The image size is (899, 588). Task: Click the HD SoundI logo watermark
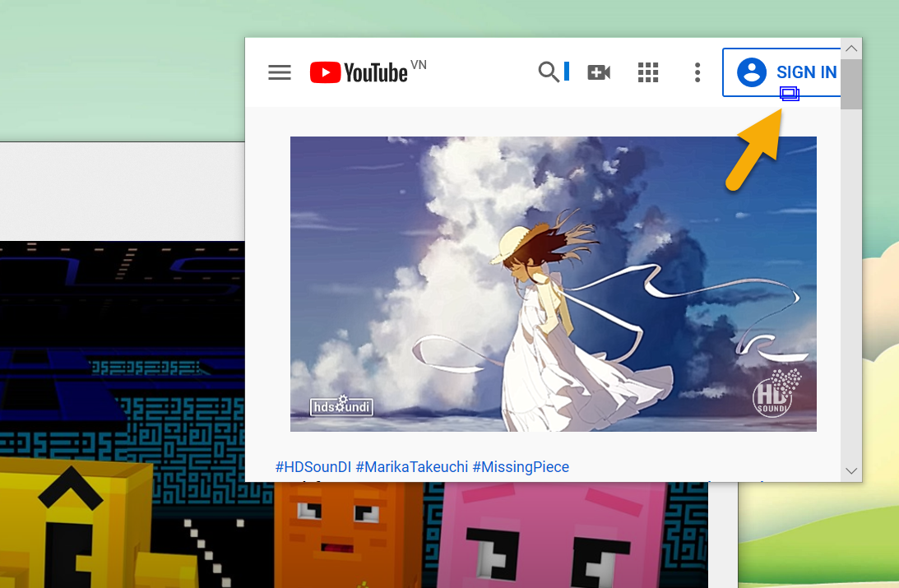click(774, 397)
